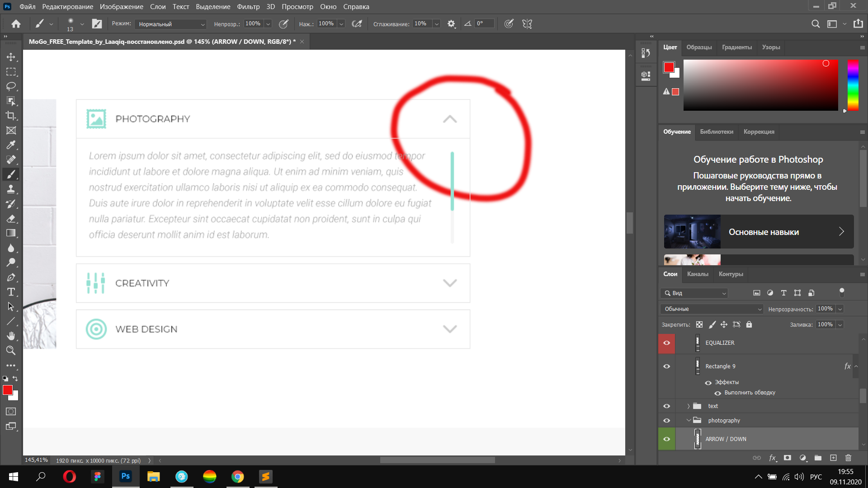Screen dimensions: 868x488
Task: Select the Eyedropper tool
Action: click(11, 145)
